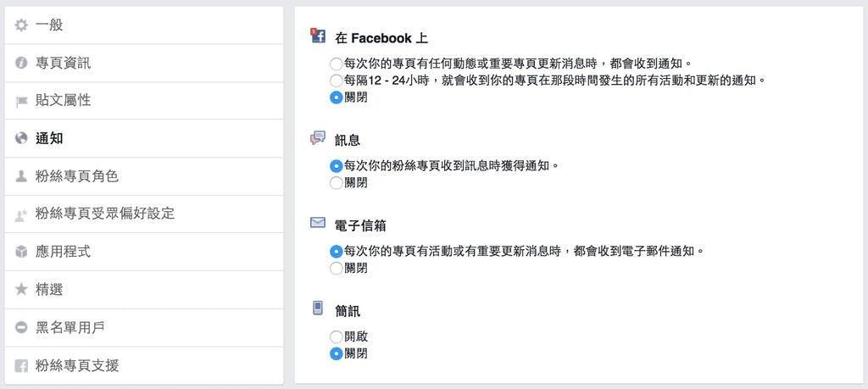Image resolution: width=868 pixels, height=389 pixels.
Task: Turn off 電子信箱 notifications with 關閉 radio
Action: coord(337,268)
